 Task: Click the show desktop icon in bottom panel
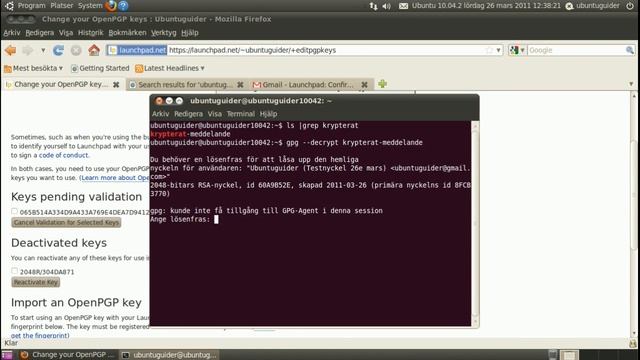pos(7,355)
